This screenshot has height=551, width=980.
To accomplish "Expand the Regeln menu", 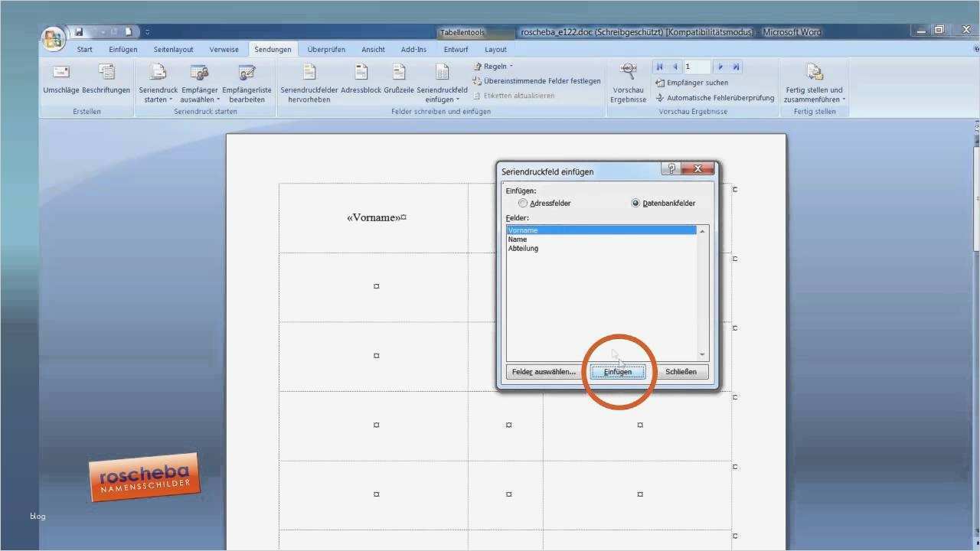I will tap(492, 66).
